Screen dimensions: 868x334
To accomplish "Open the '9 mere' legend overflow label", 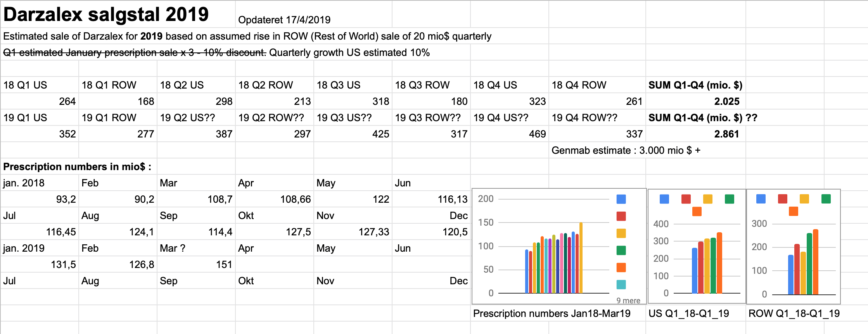I will pyautogui.click(x=628, y=301).
